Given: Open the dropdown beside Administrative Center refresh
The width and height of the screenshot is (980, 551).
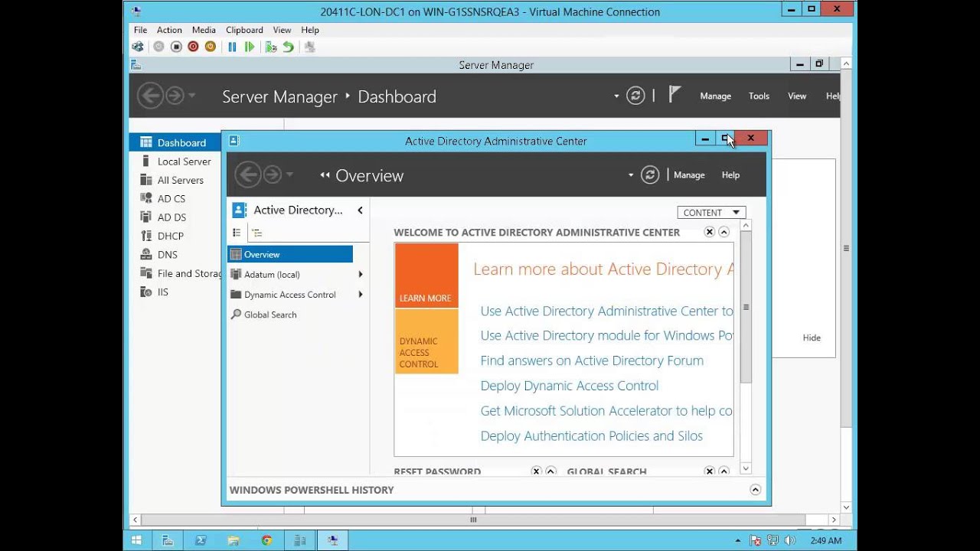Looking at the screenshot, I should (631, 175).
